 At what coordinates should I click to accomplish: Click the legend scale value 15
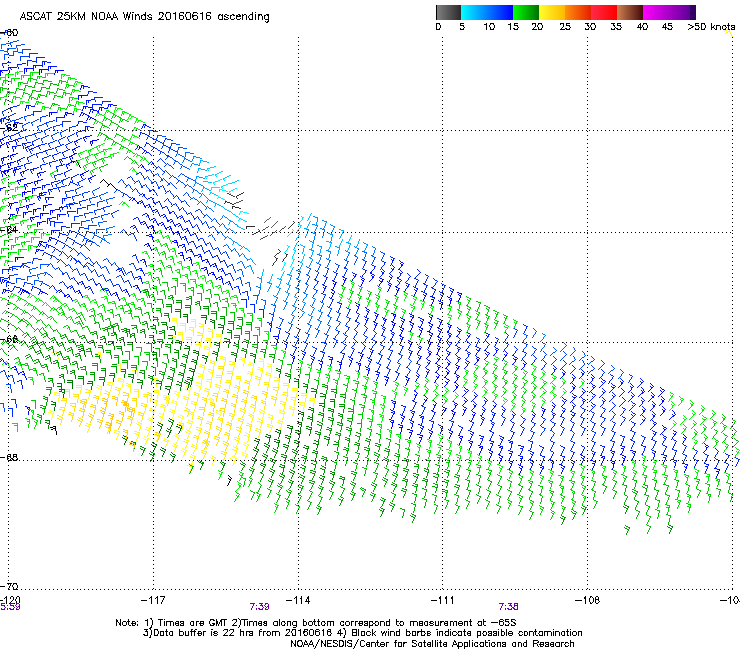click(x=513, y=27)
